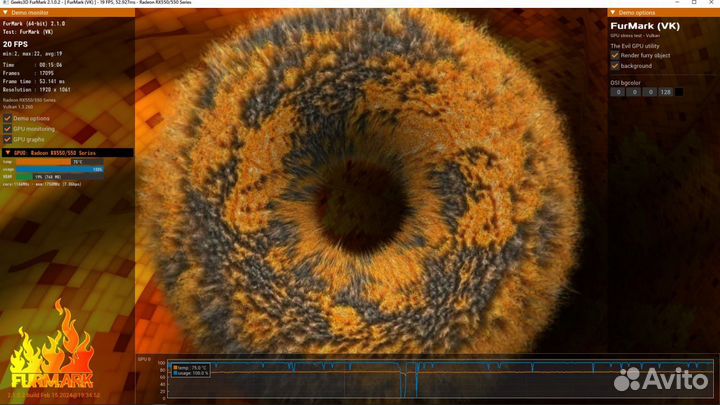
Task: Click the red channel field of OSI bgcolor
Action: 618,92
